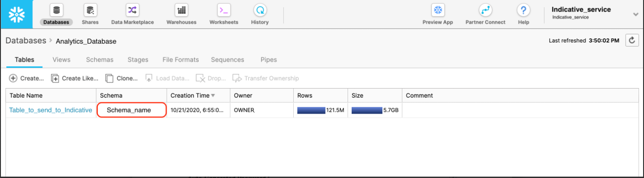This screenshot has width=644, height=178.
Task: Click the Snowflake logo
Action: [x=16, y=14]
